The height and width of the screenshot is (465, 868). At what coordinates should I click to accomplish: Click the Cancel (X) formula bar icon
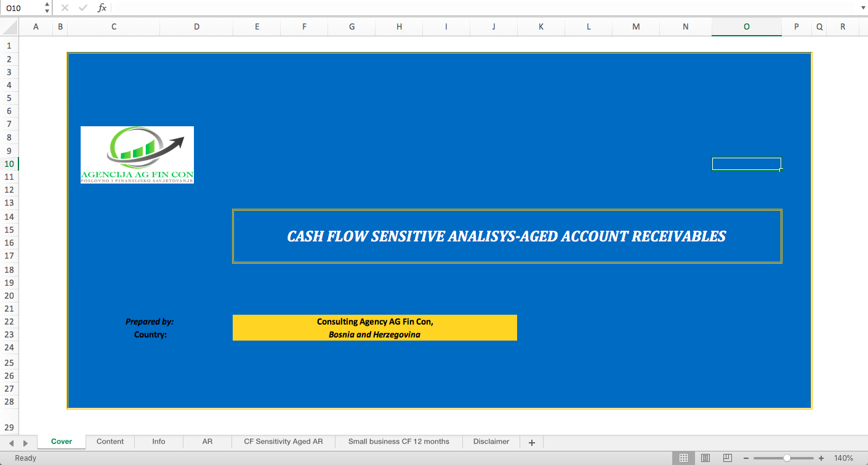click(x=65, y=8)
